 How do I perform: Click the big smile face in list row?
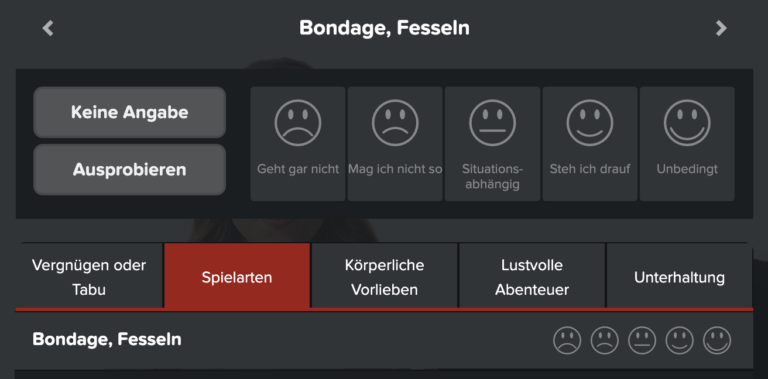click(x=717, y=340)
